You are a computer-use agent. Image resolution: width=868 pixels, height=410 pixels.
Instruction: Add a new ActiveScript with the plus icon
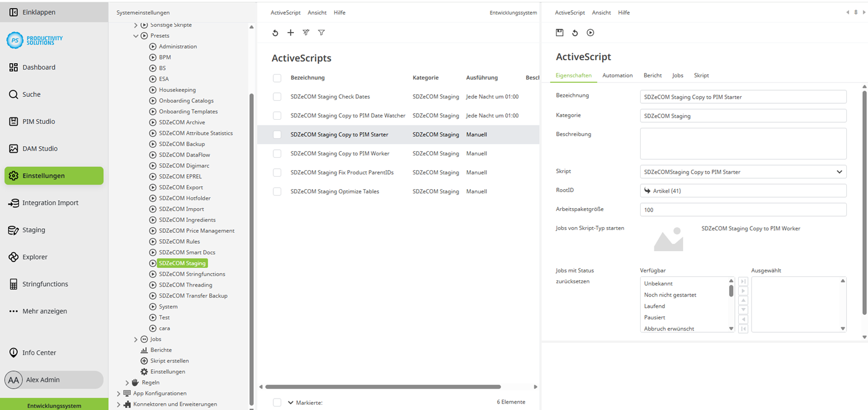pos(290,33)
